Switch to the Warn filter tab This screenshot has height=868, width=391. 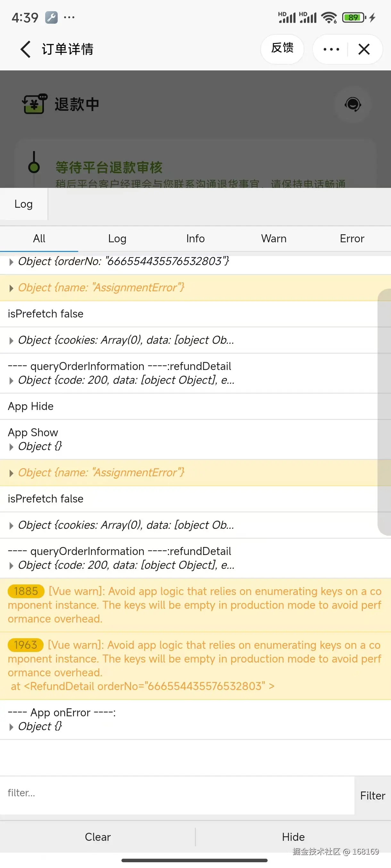274,238
